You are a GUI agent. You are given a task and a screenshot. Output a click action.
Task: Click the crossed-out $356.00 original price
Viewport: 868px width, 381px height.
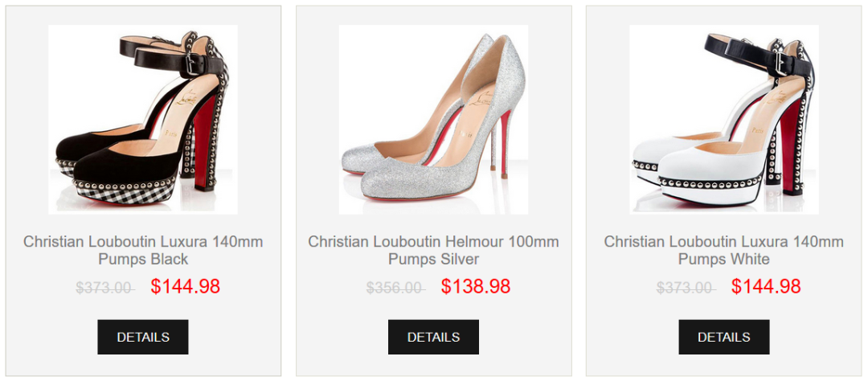coord(395,288)
